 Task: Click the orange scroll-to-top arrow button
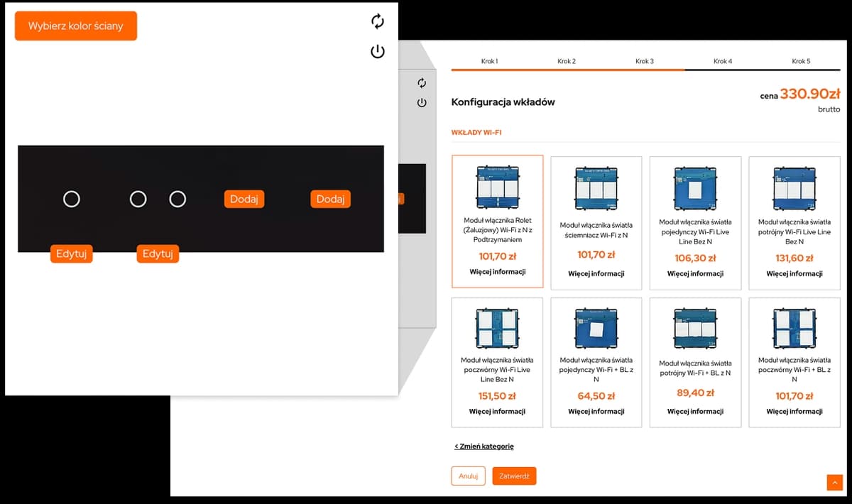coord(834,482)
